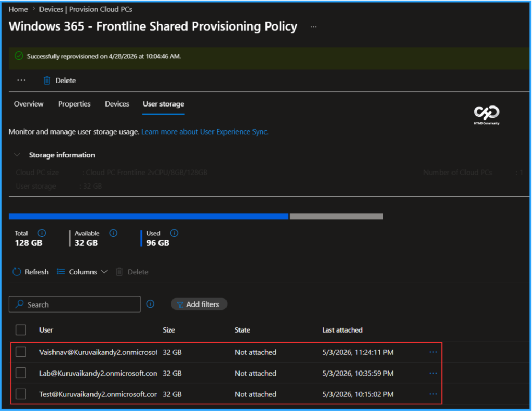
Task: Open more actions for Test row
Action: tap(433, 394)
